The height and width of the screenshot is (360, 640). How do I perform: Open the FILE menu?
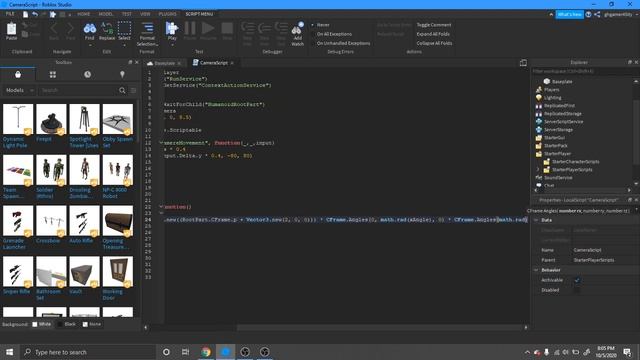click(10, 14)
